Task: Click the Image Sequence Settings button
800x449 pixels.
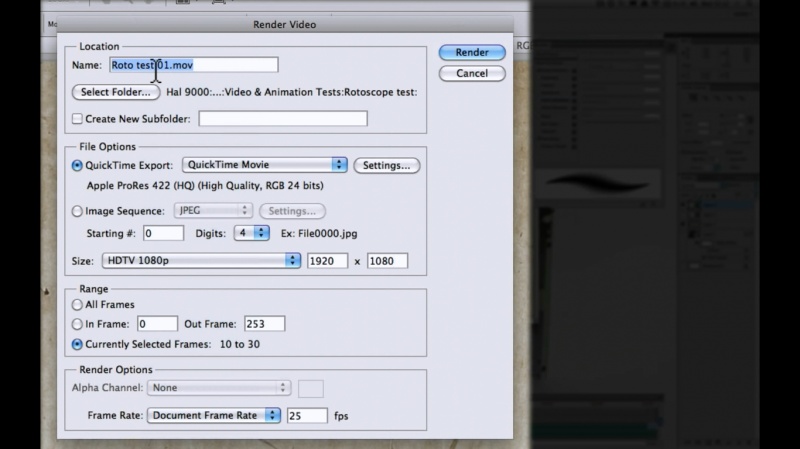Action: click(292, 211)
